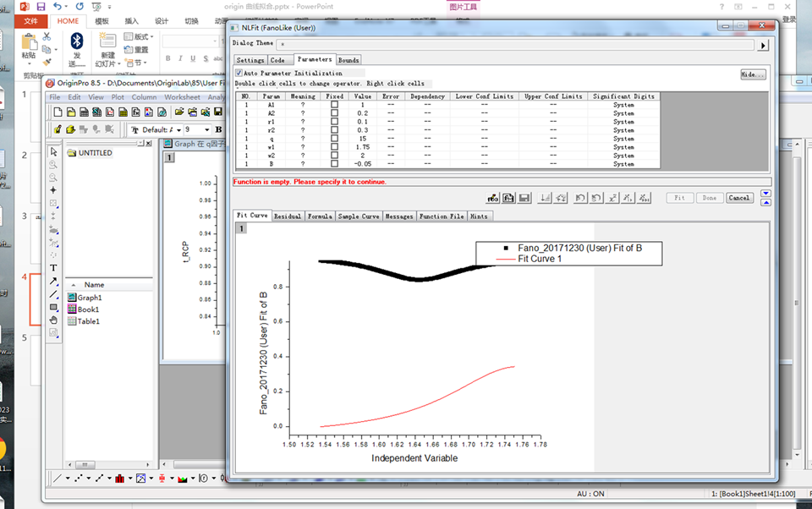Click the expand down-arrow button beside Cancel
Screen dimensions: 812x509
(766, 193)
